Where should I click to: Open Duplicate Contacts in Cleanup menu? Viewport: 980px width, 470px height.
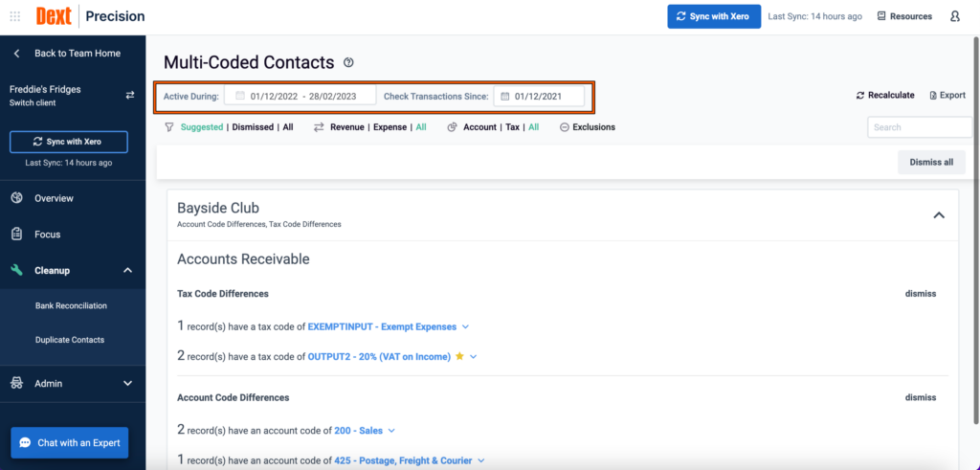(69, 340)
